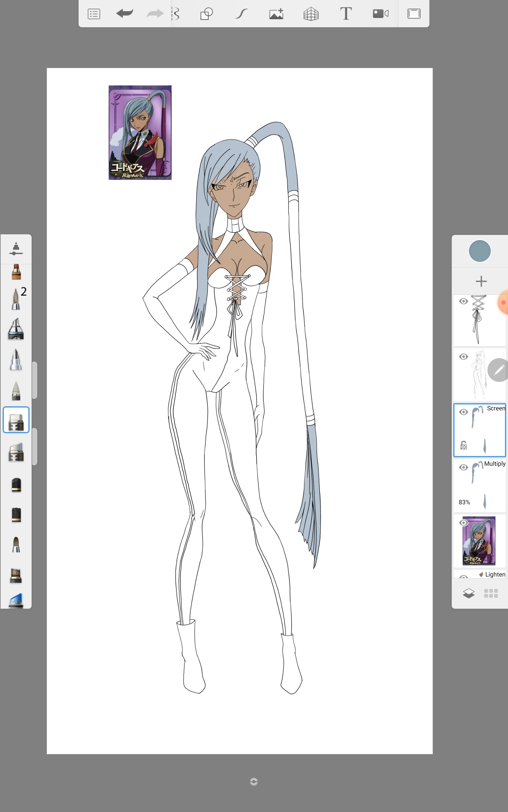
Task: Adjust the upper brush size slider handle
Action: click(x=34, y=380)
